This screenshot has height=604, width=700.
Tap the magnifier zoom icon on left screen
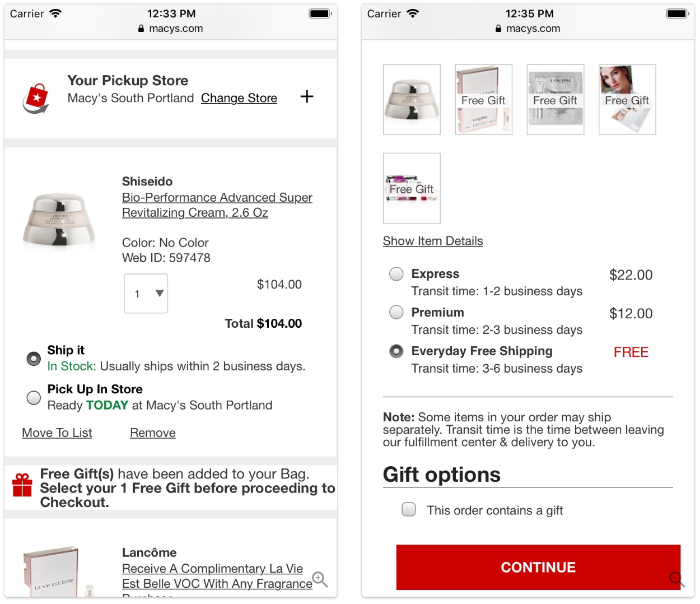point(320,579)
